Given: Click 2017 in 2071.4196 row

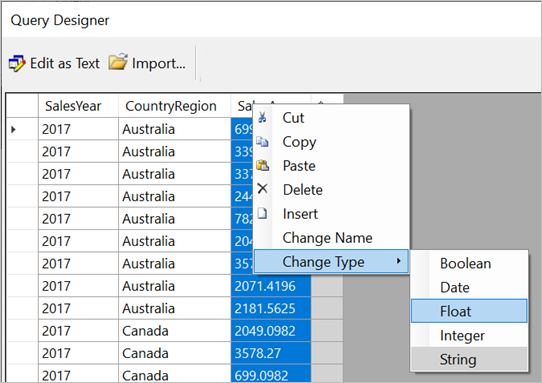Looking at the screenshot, I should (78, 286).
